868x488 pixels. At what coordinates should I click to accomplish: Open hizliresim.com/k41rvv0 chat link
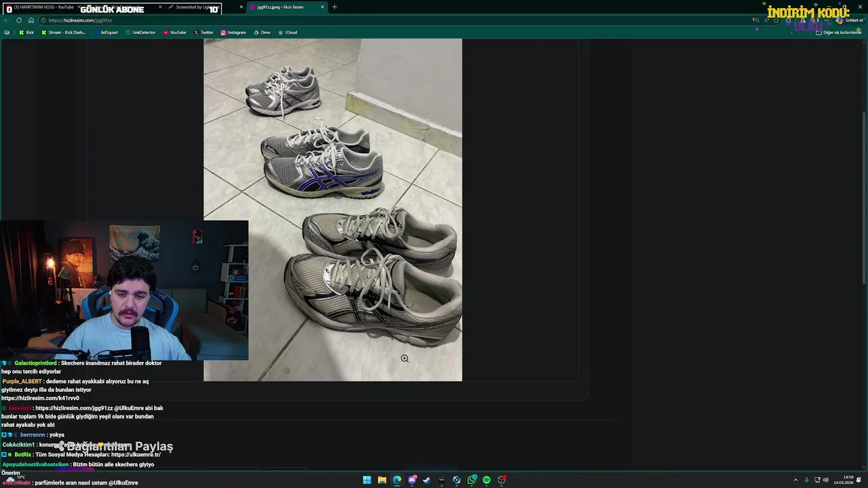pyautogui.click(x=40, y=399)
